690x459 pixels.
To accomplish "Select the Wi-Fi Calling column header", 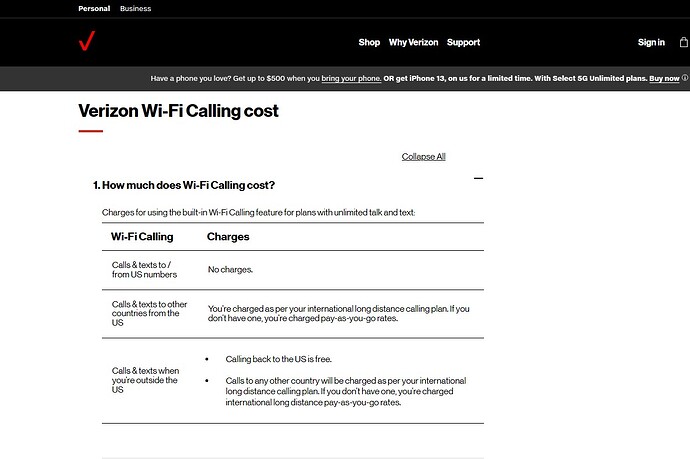I will (142, 237).
